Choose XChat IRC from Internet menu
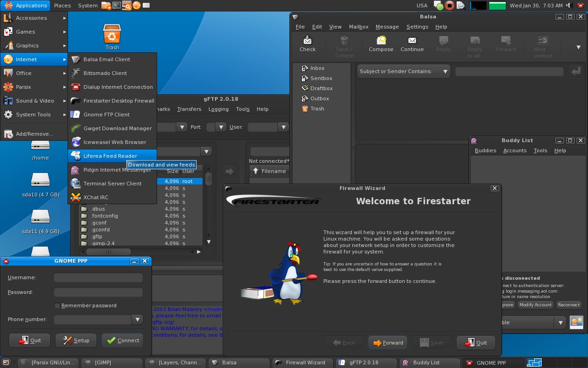Image resolution: width=588 pixels, height=368 pixels. pos(113,197)
